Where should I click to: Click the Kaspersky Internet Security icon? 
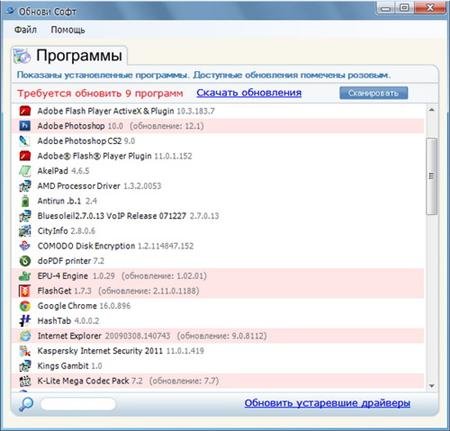[25, 351]
